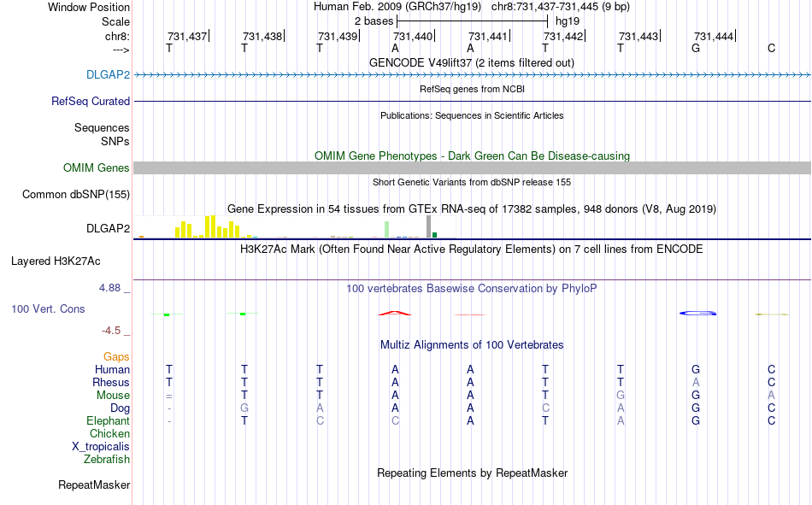
Task: Click the Short Genetic Variants dbSNP title
Action: (x=472, y=182)
